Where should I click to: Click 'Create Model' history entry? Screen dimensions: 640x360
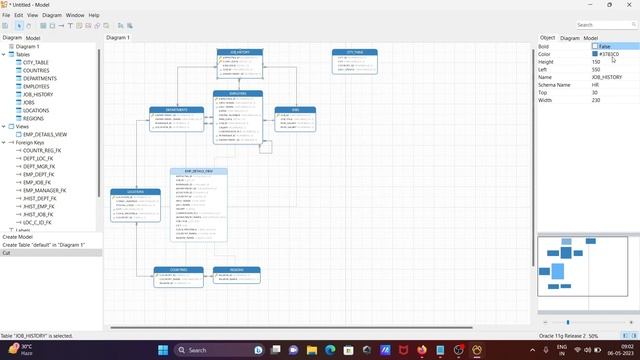coord(18,237)
